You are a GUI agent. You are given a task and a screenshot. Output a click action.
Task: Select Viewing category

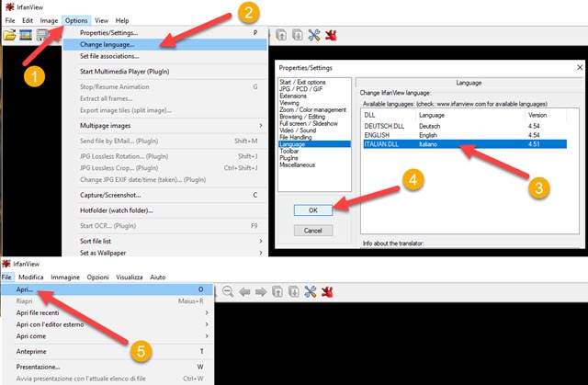(x=289, y=103)
